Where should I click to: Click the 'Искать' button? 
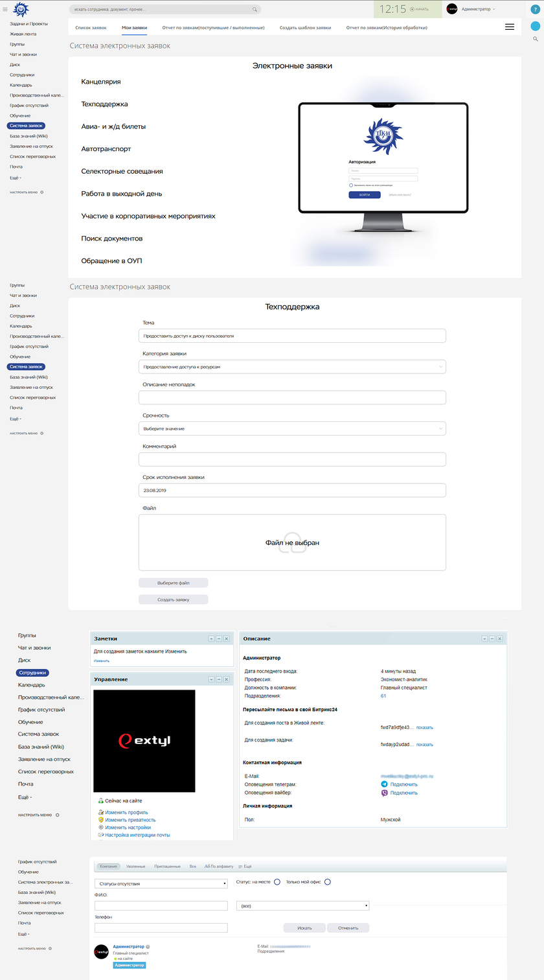pyautogui.click(x=304, y=927)
